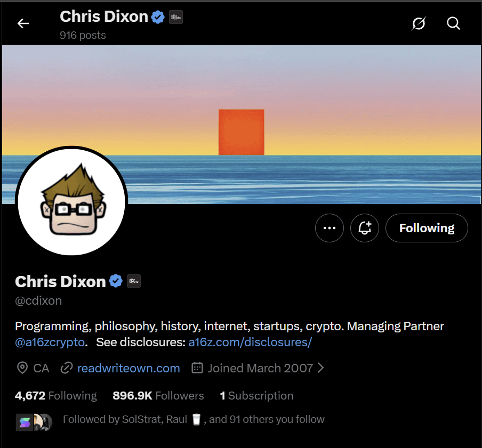This screenshot has height=448, width=482.
Task: Open the cartoon profile avatar picture
Action: click(71, 201)
